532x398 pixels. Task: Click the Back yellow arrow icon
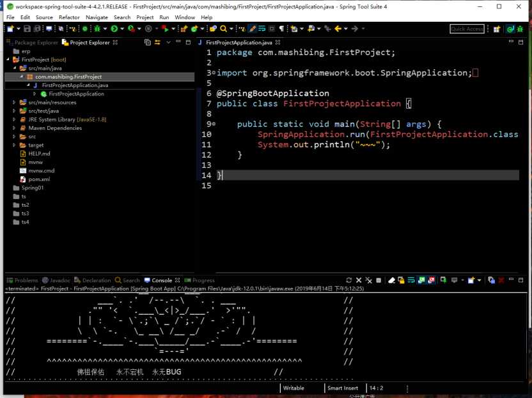tap(338, 29)
